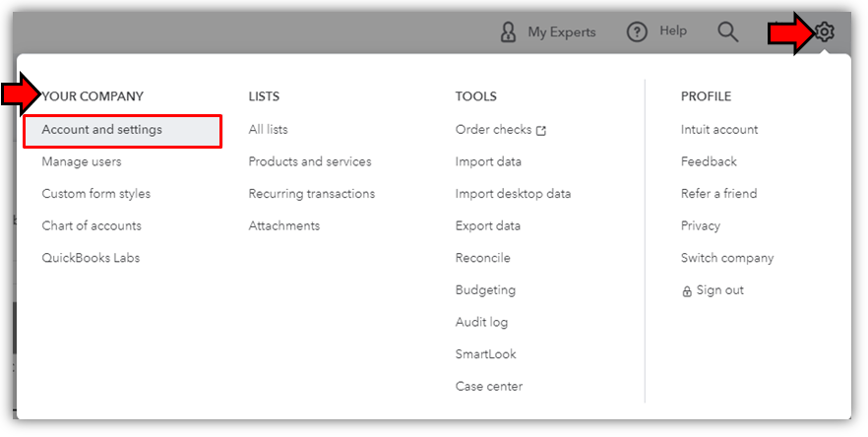Click the Search magnifier icon

click(728, 32)
